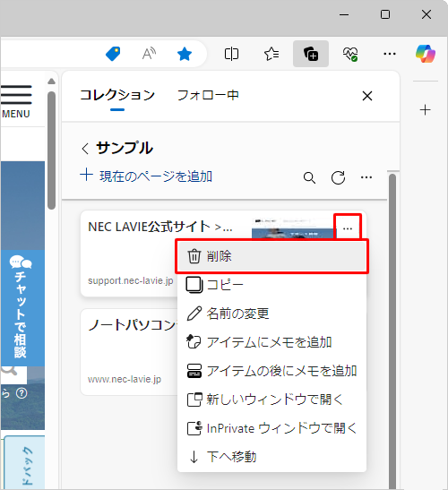Click 現在のページを追加 link
Screen dimensions: 448x490
point(146,176)
